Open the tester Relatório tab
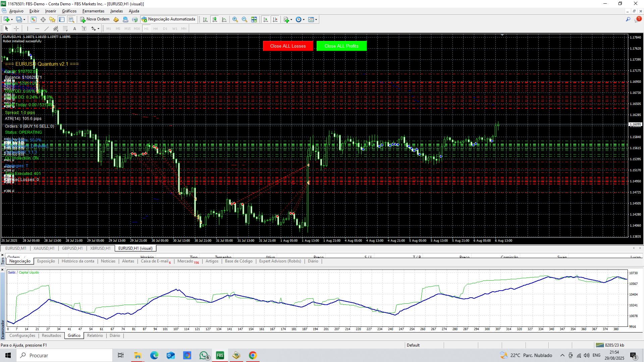The width and height of the screenshot is (644, 362). point(95,336)
